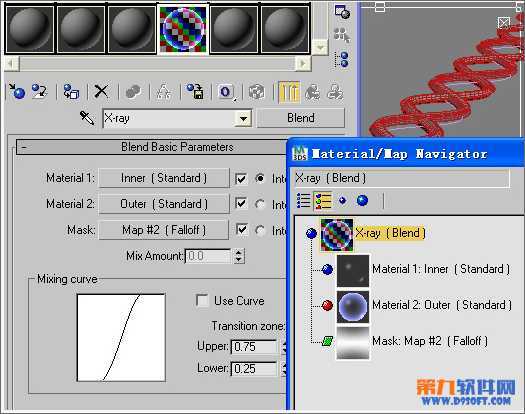Click Upper transition zone field

click(x=254, y=346)
